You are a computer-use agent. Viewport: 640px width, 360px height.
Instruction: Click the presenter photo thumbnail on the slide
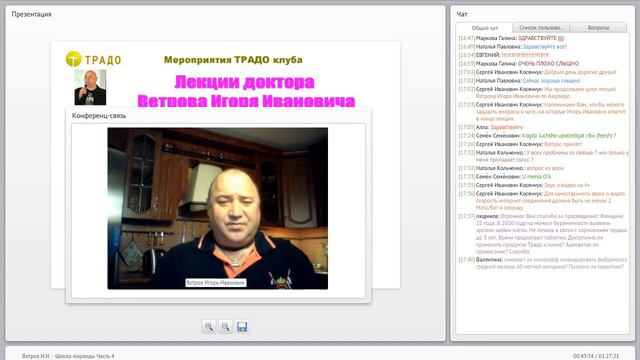click(x=90, y=87)
